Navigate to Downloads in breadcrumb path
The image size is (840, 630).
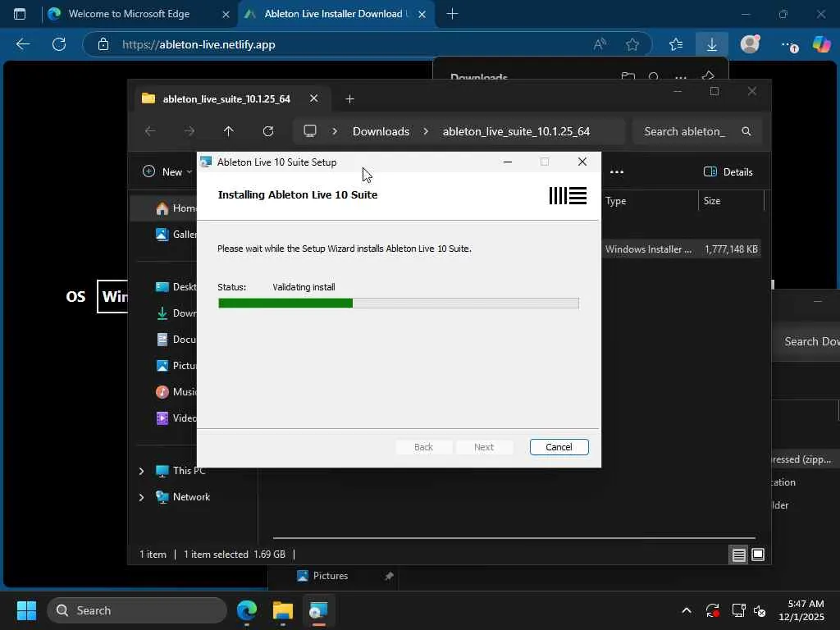381,131
